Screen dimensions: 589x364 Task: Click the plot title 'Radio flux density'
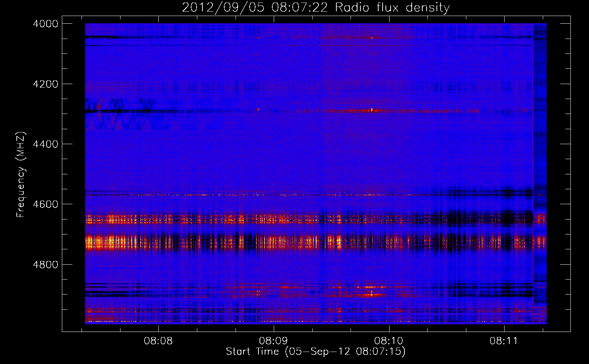tap(392, 8)
